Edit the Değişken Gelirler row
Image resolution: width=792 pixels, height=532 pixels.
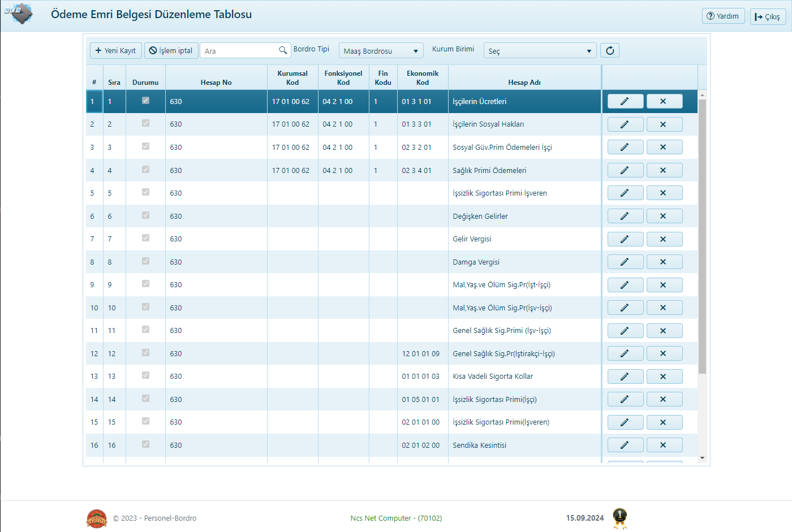pos(625,216)
